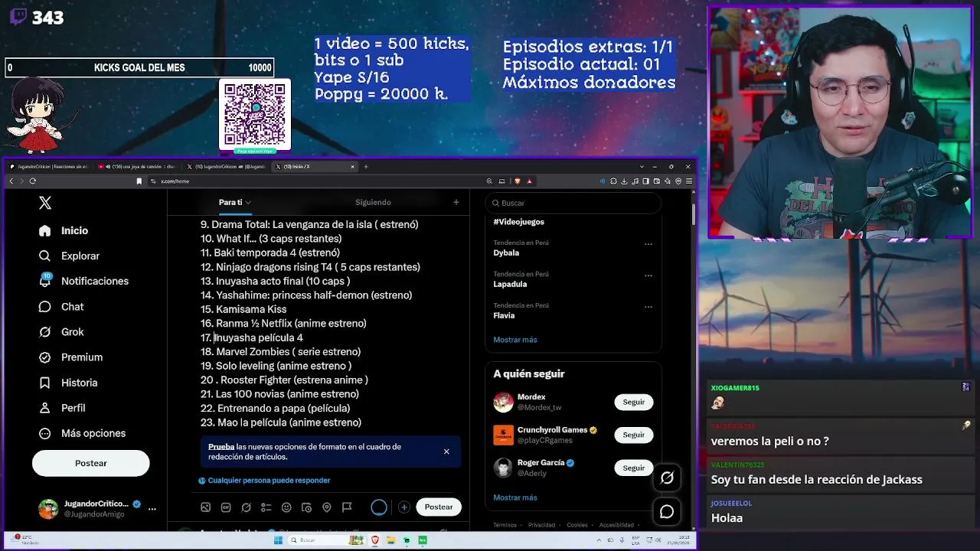Click the composer Postear button
This screenshot has height=551, width=980.
439,507
